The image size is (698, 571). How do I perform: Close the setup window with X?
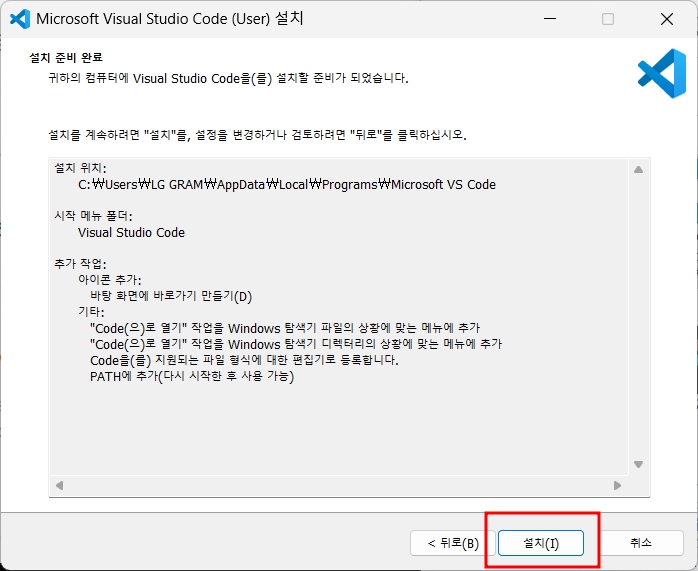point(667,19)
